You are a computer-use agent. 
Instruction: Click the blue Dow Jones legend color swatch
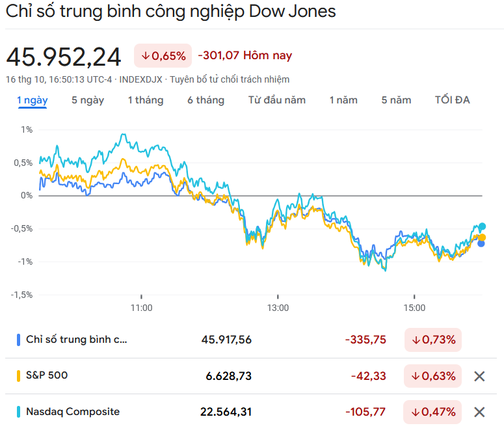18,340
